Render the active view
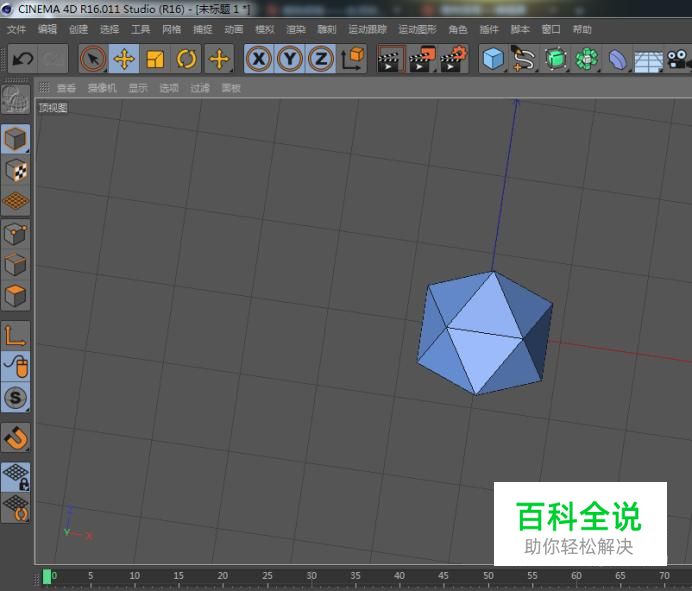 pyautogui.click(x=391, y=59)
